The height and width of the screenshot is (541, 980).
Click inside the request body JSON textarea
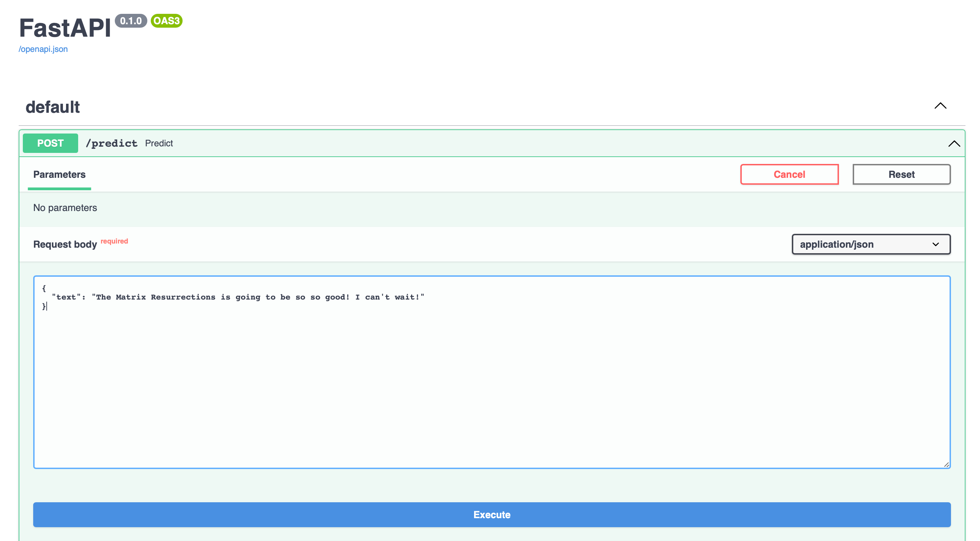tap(491, 380)
